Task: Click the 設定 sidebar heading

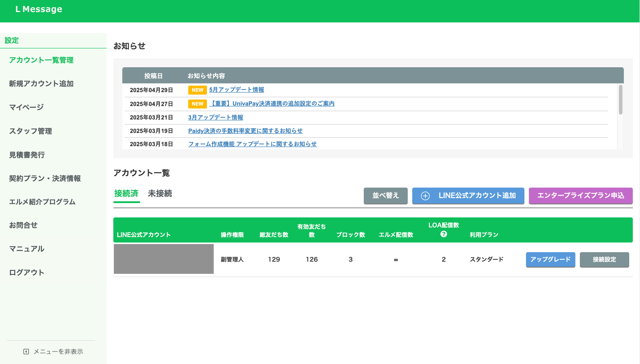Action: [11, 40]
